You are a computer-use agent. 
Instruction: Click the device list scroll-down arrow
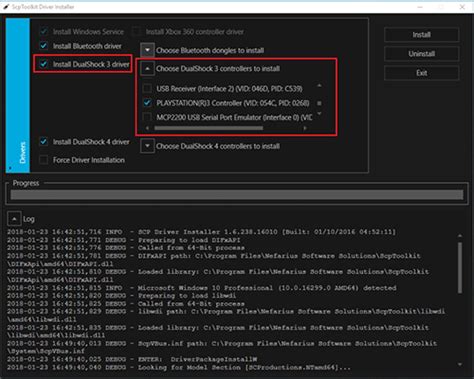point(319,114)
